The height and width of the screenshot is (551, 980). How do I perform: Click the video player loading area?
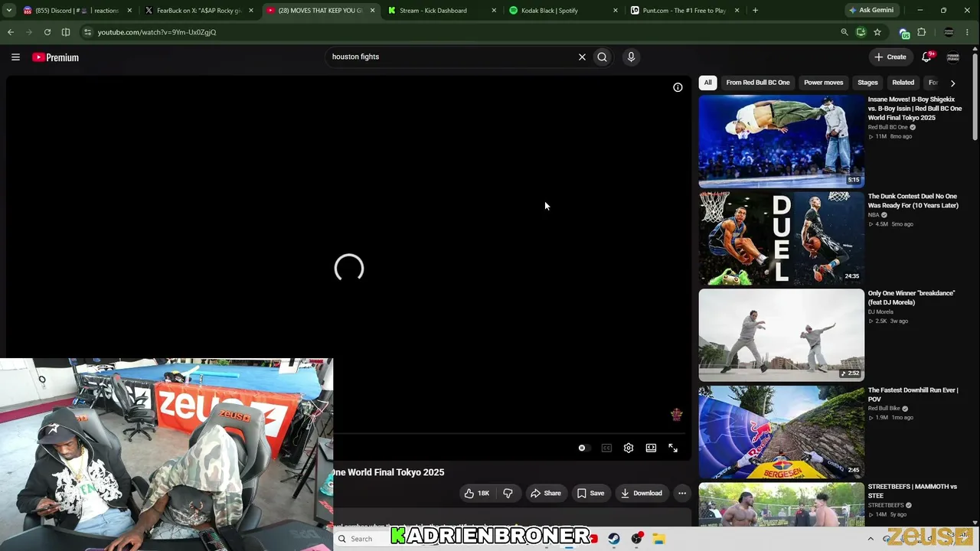(x=349, y=268)
